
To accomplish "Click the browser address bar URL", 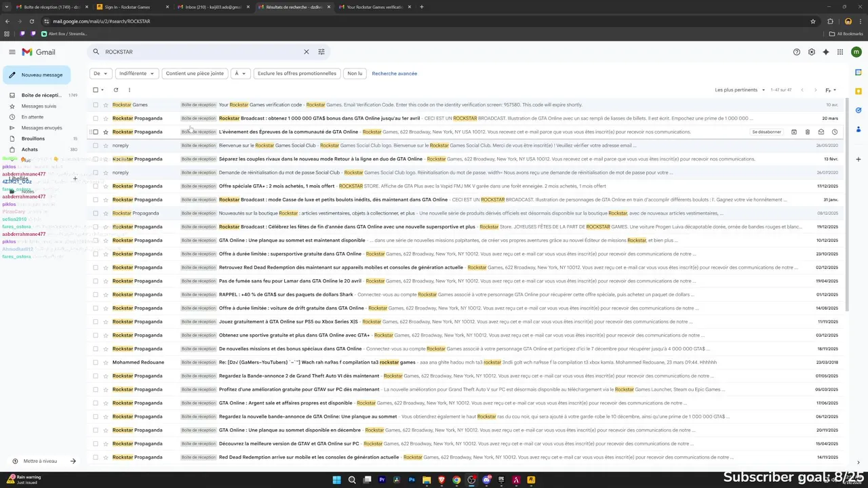I will tap(102, 21).
